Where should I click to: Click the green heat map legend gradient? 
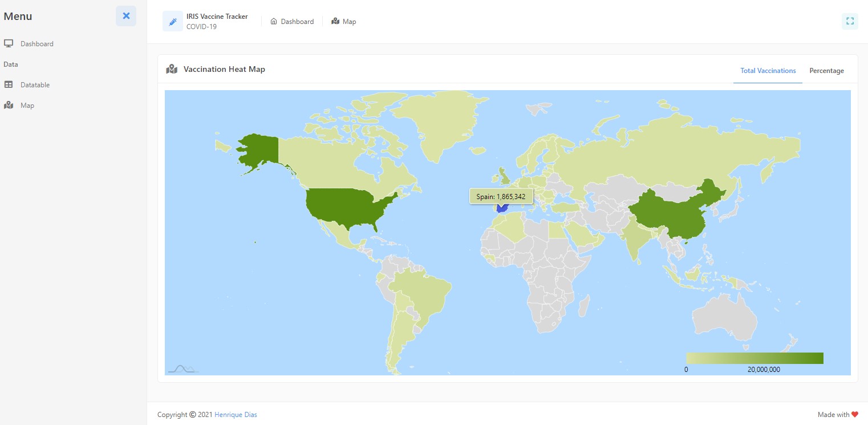click(754, 358)
